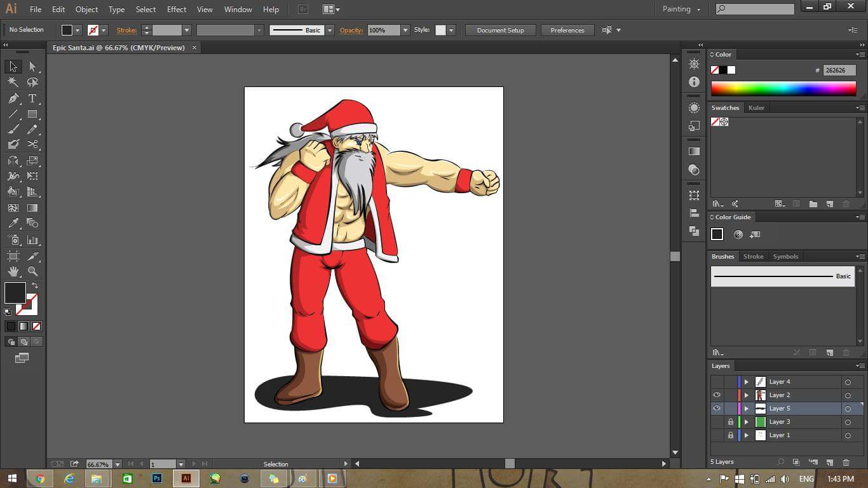
Task: Select the Pencil tool
Action: (x=32, y=130)
